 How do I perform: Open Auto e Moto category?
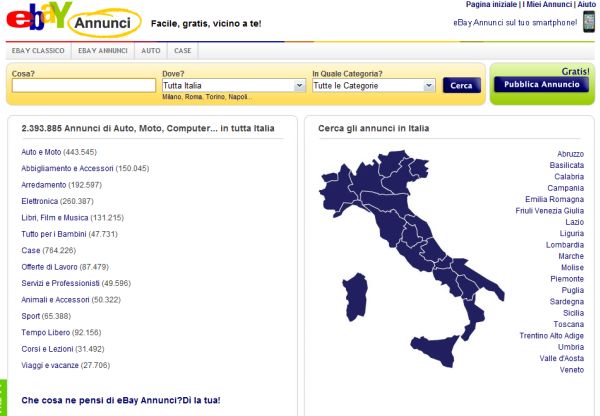coord(41,152)
